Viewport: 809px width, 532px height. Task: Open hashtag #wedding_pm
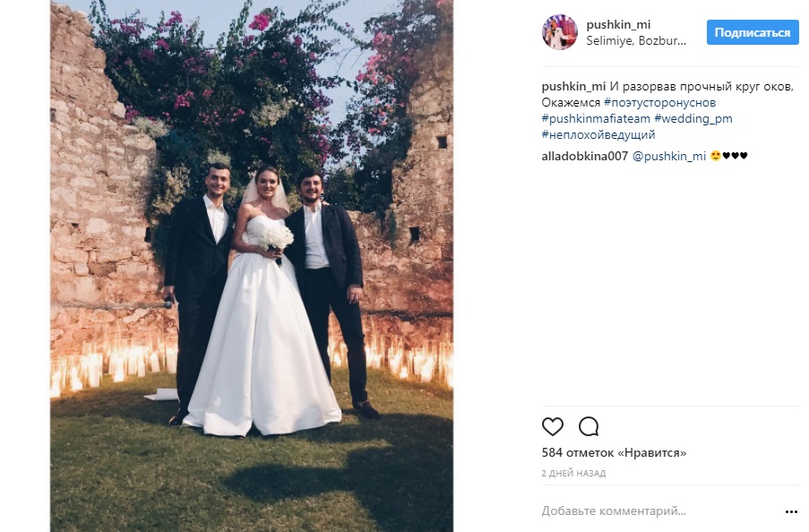pos(693,119)
